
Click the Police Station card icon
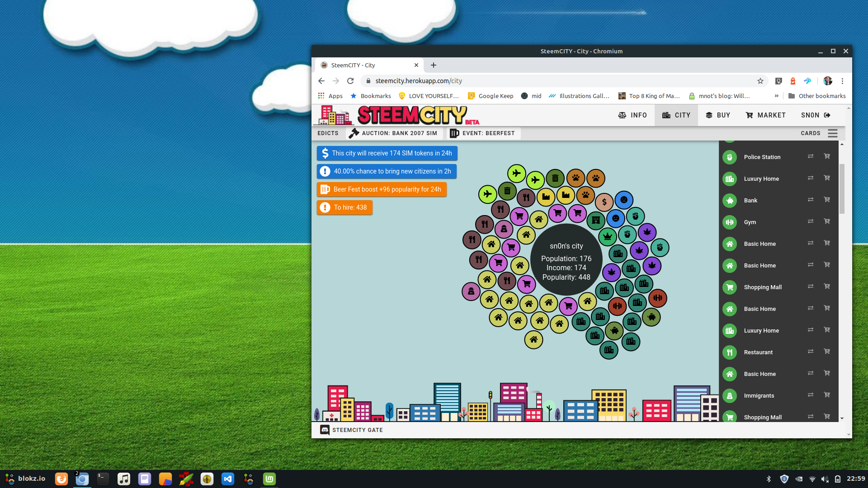click(x=729, y=157)
